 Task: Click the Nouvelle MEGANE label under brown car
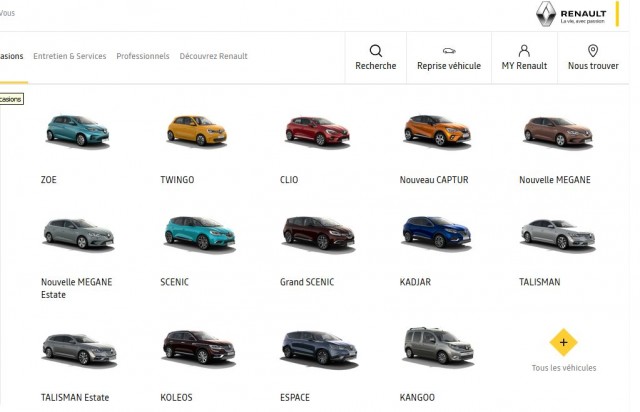tap(555, 180)
